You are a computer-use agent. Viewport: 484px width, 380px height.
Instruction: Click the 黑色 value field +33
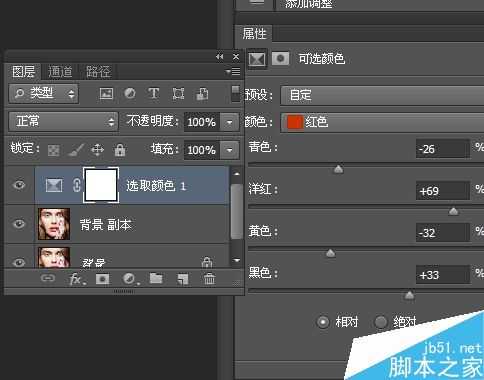[x=443, y=275]
